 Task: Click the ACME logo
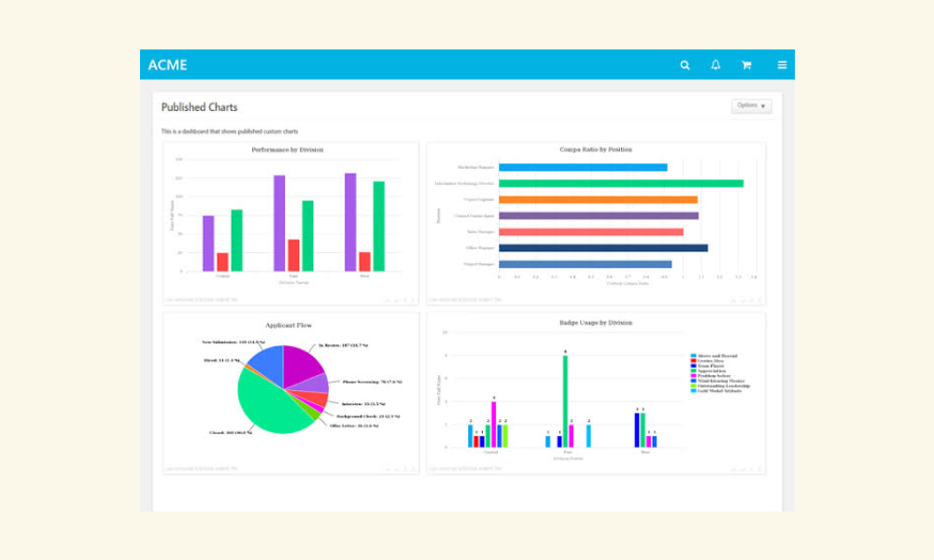point(167,65)
